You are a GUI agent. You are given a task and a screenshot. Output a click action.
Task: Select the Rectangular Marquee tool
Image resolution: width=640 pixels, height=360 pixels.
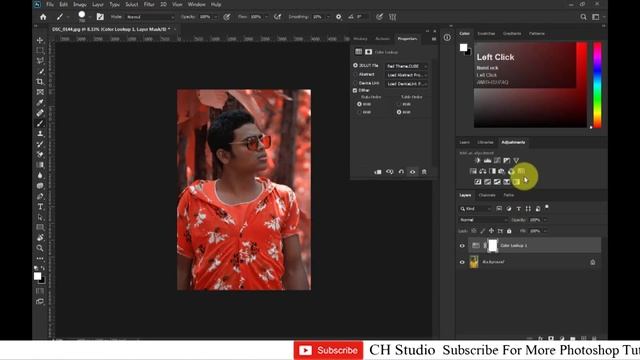tap(40, 50)
